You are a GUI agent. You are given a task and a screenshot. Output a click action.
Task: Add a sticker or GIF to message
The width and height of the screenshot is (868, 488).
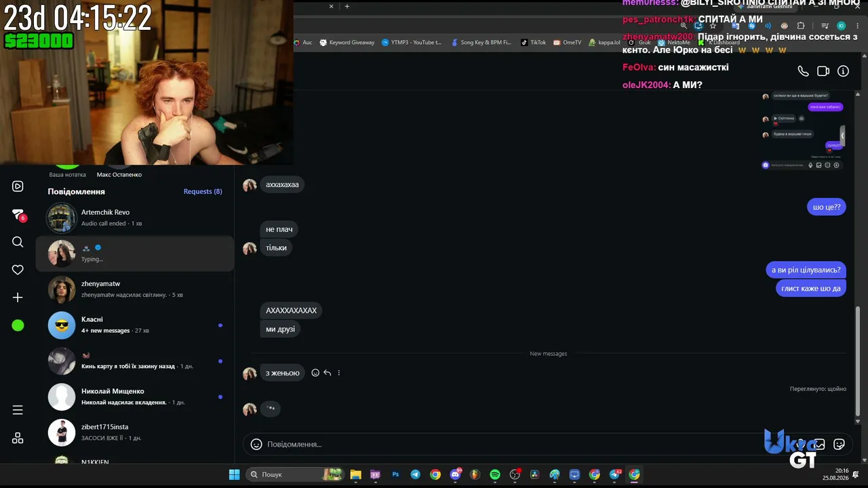click(x=839, y=444)
